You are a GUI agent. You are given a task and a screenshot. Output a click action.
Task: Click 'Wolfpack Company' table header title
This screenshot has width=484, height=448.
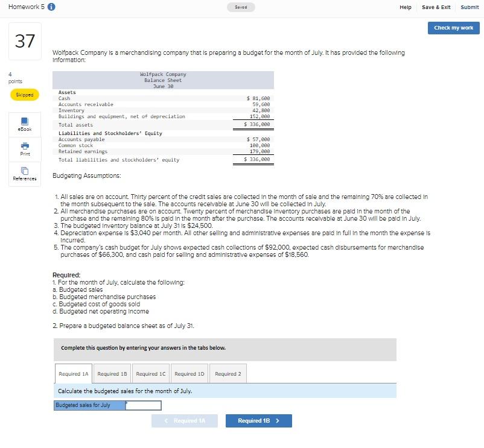163,74
